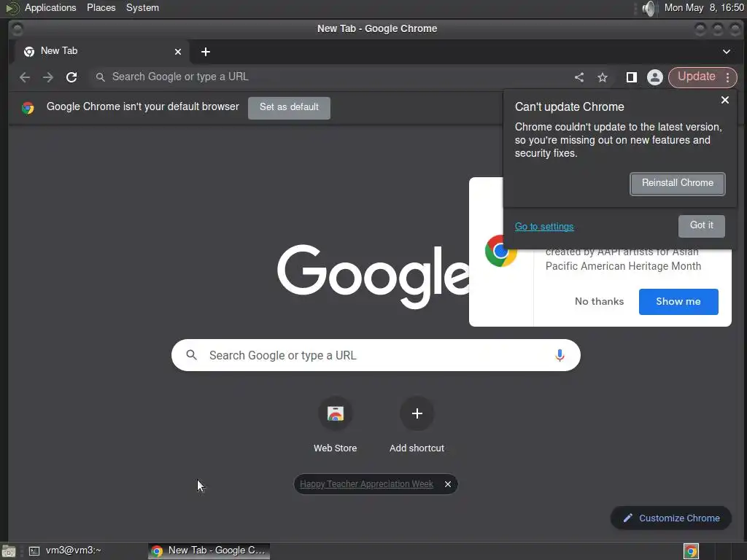Screen dimensions: 747x560
Task: Dismiss the Happy Teacher Appreciation Week chip
Action: (x=448, y=484)
